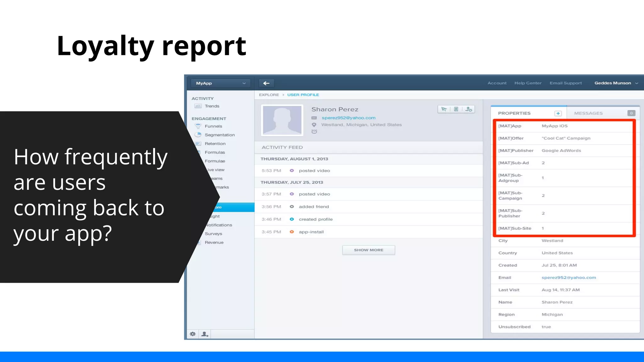Viewport: 644px width, 362px height.
Task: Open Retention in the sidebar
Action: pyautogui.click(x=215, y=144)
